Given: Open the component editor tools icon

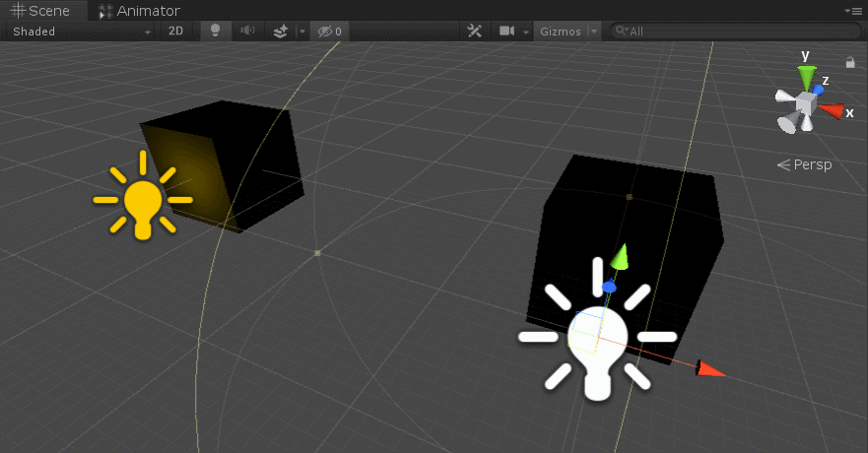Looking at the screenshot, I should point(474,32).
